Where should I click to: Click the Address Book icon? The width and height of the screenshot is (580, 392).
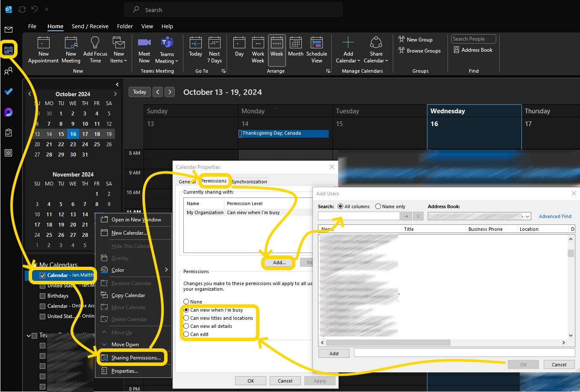point(456,50)
